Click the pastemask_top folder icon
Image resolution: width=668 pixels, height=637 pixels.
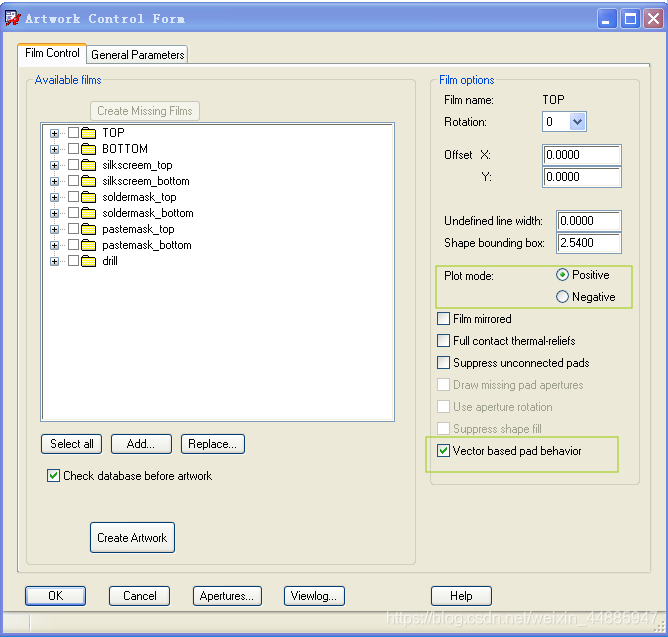[88, 229]
